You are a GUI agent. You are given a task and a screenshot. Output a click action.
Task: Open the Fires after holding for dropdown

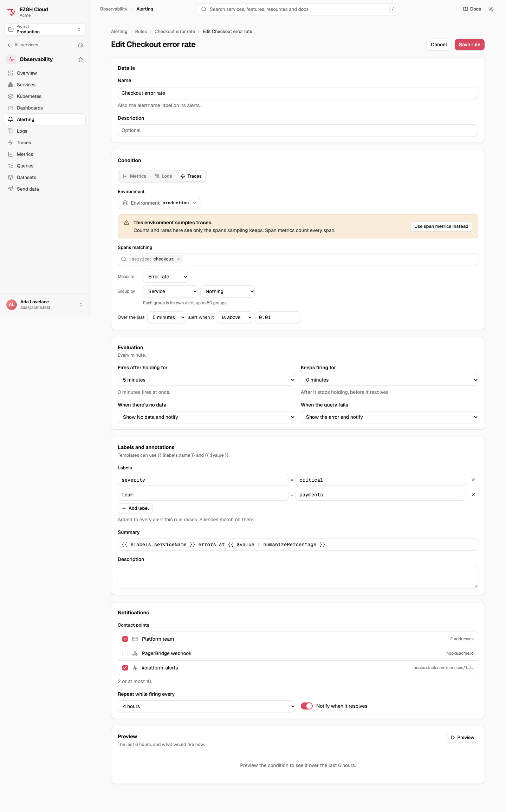click(x=206, y=380)
